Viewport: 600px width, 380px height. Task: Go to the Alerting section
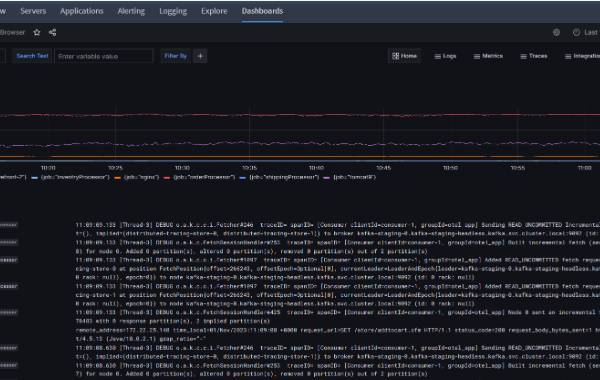(131, 11)
